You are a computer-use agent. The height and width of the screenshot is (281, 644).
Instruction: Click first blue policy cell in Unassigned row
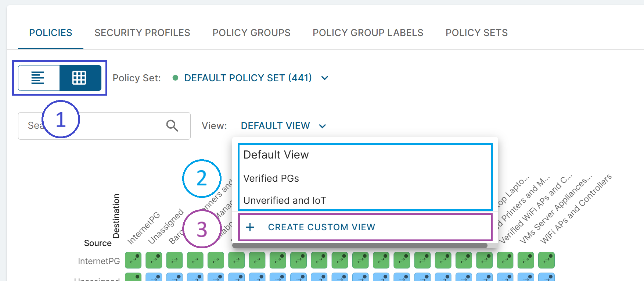coord(154,277)
